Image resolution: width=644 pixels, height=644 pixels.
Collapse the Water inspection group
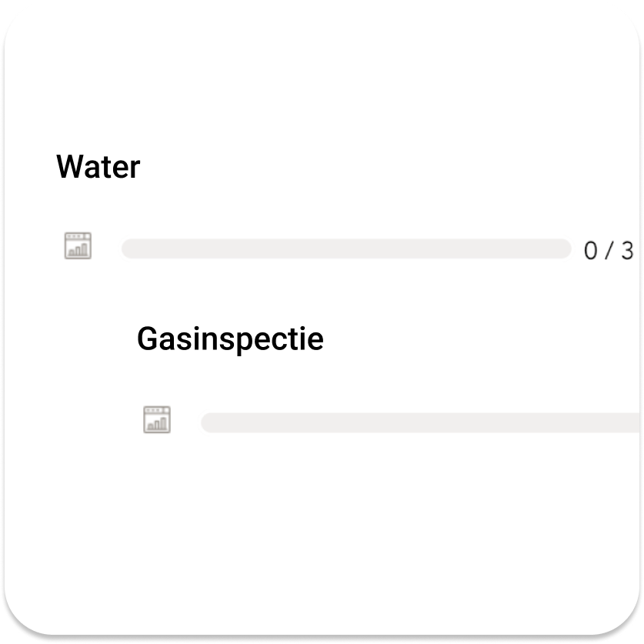point(98,166)
